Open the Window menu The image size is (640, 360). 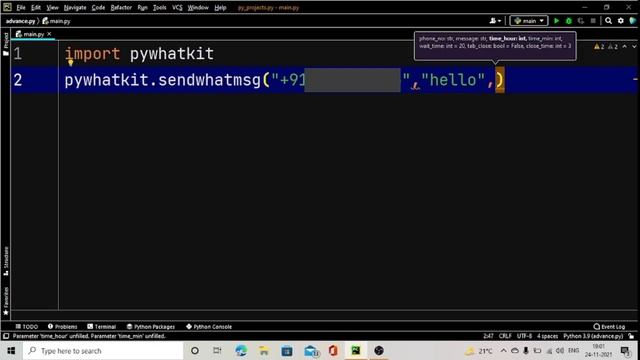point(198,7)
